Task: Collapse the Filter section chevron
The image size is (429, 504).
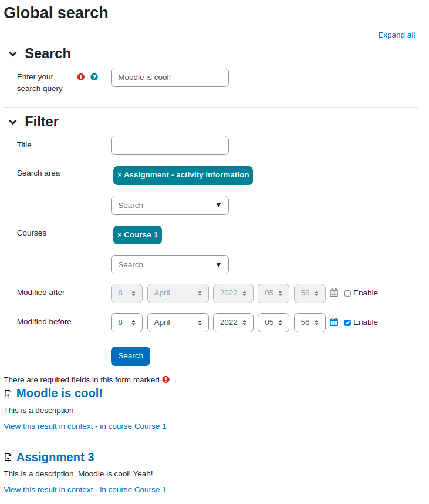Action: click(13, 122)
